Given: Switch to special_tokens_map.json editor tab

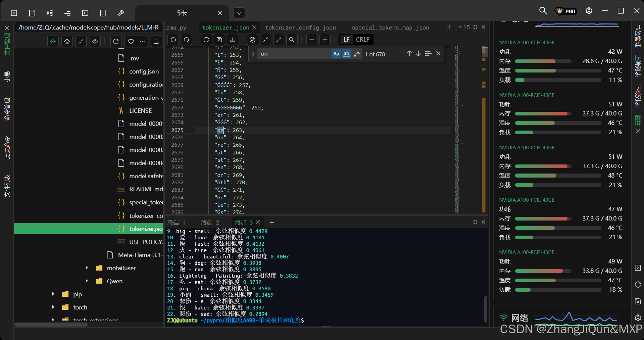Looking at the screenshot, I should pyautogui.click(x=390, y=28).
